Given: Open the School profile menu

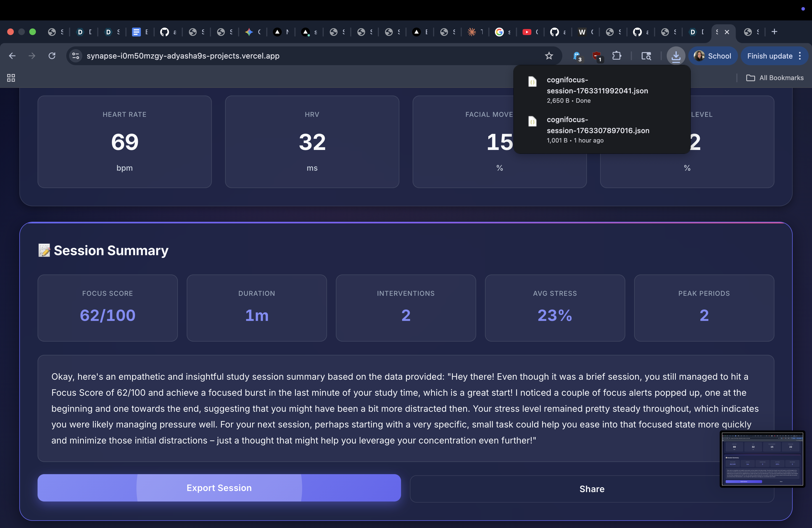Looking at the screenshot, I should click(713, 56).
